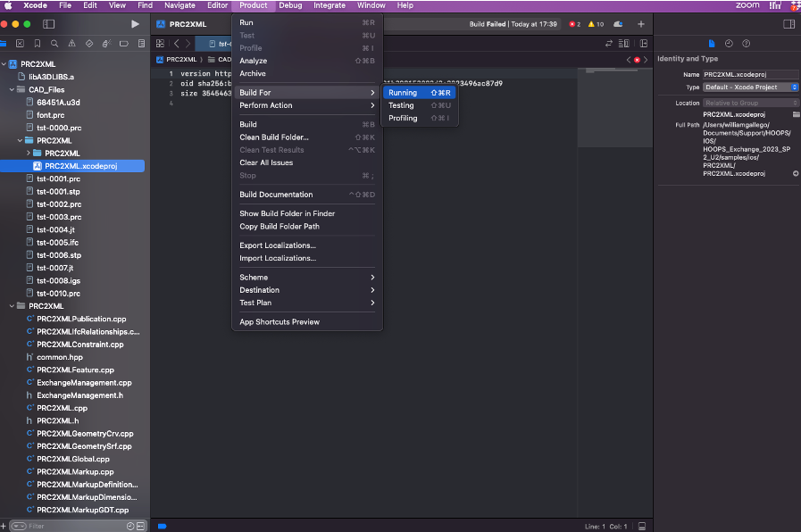Open the Find navigator magnifying glass
This screenshot has height=532, width=801.
(54, 43)
